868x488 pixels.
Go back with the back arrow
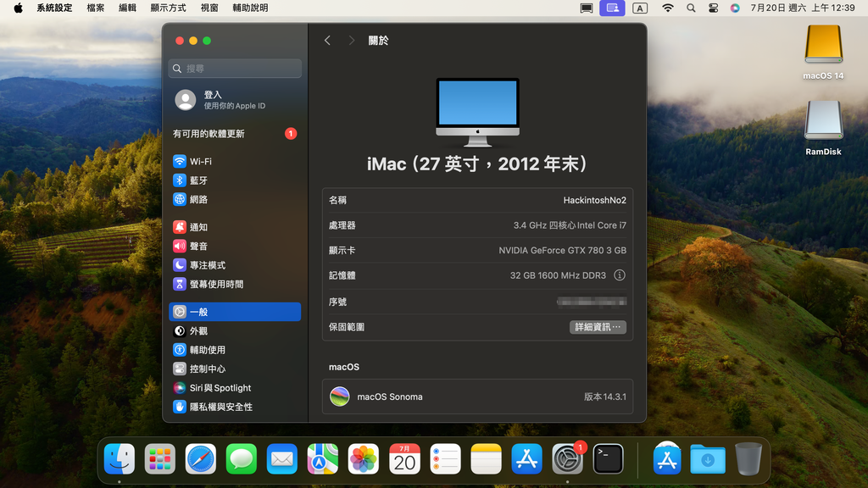click(x=328, y=41)
